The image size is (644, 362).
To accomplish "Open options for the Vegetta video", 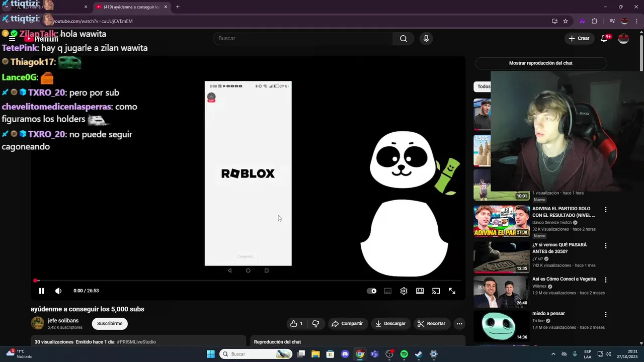I will [606, 280].
